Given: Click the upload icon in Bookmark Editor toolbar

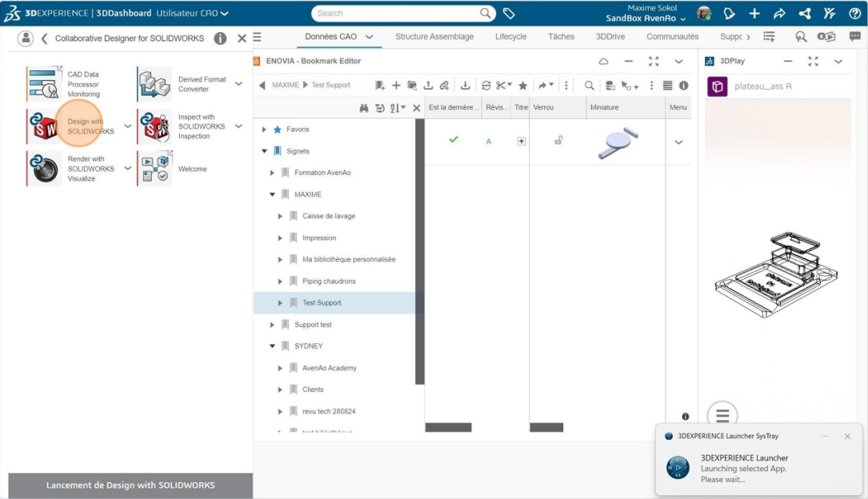Looking at the screenshot, I should [x=428, y=86].
